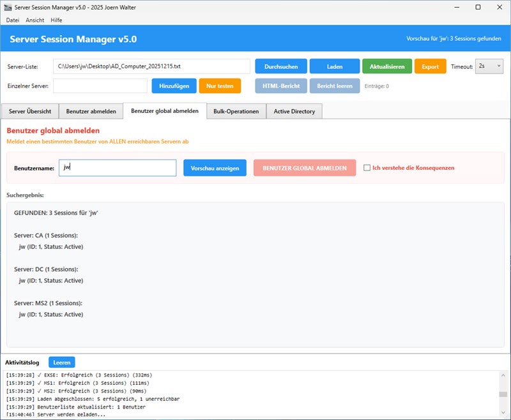
Task: Switch to the Benutzer abmelden tab
Action: [91, 111]
